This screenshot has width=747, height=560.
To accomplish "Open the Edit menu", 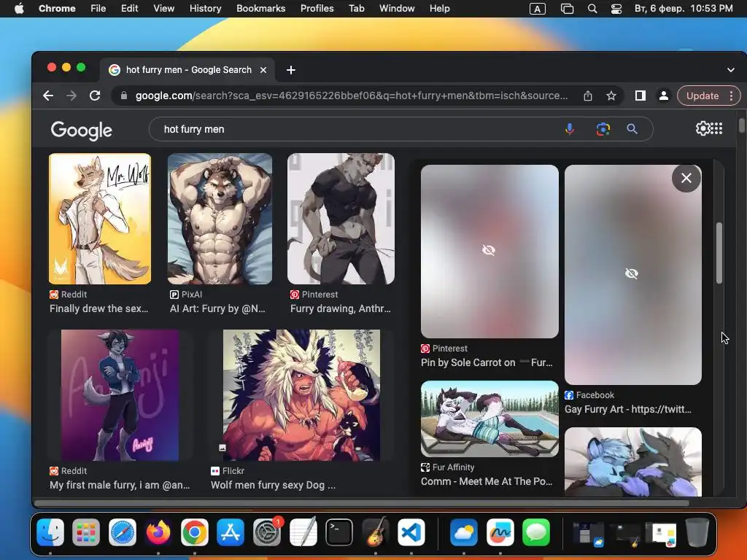I will coord(130,9).
